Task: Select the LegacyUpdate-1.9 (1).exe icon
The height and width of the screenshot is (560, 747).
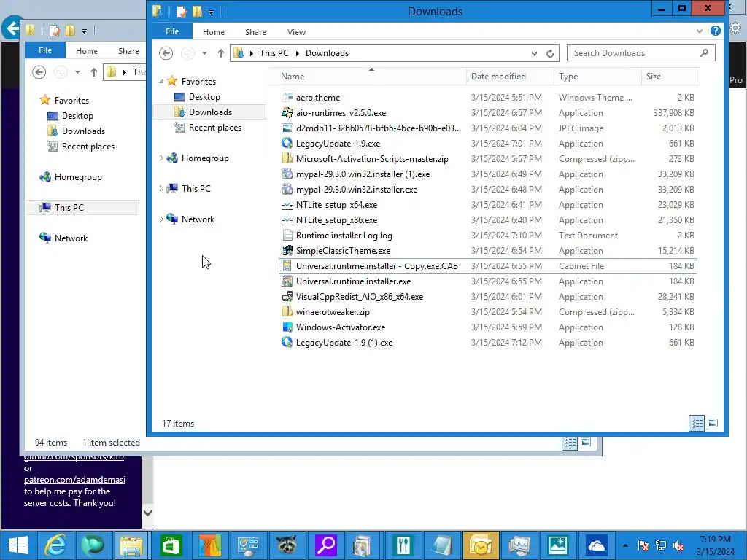Action: 287,343
